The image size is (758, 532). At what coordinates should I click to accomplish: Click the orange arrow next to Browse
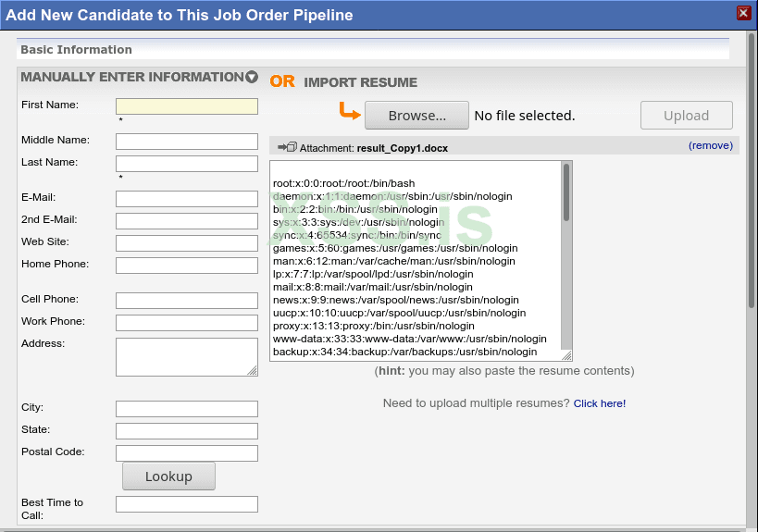[x=349, y=112]
